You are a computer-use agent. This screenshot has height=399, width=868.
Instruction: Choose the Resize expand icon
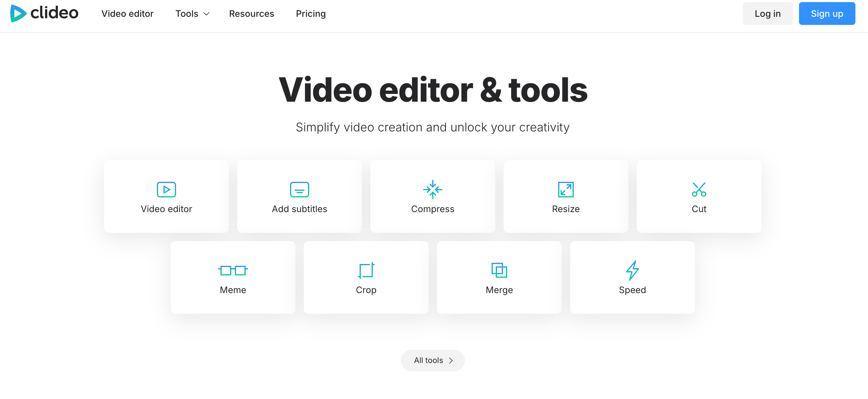click(x=565, y=189)
